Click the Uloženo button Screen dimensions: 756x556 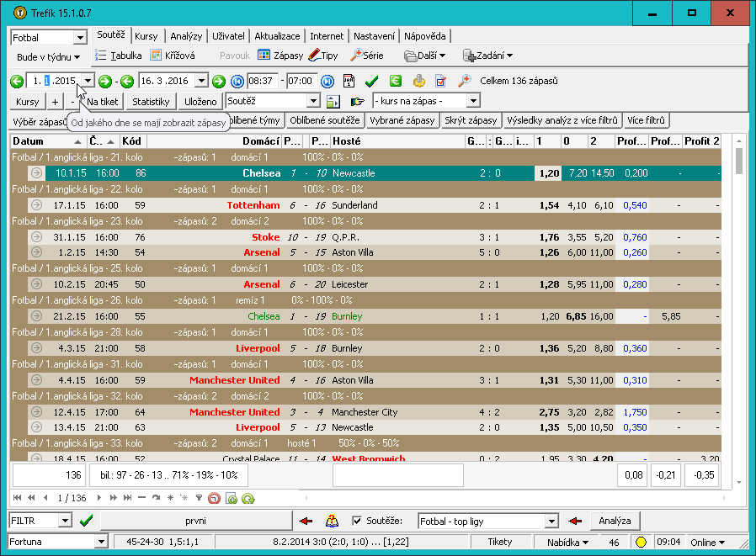click(200, 102)
